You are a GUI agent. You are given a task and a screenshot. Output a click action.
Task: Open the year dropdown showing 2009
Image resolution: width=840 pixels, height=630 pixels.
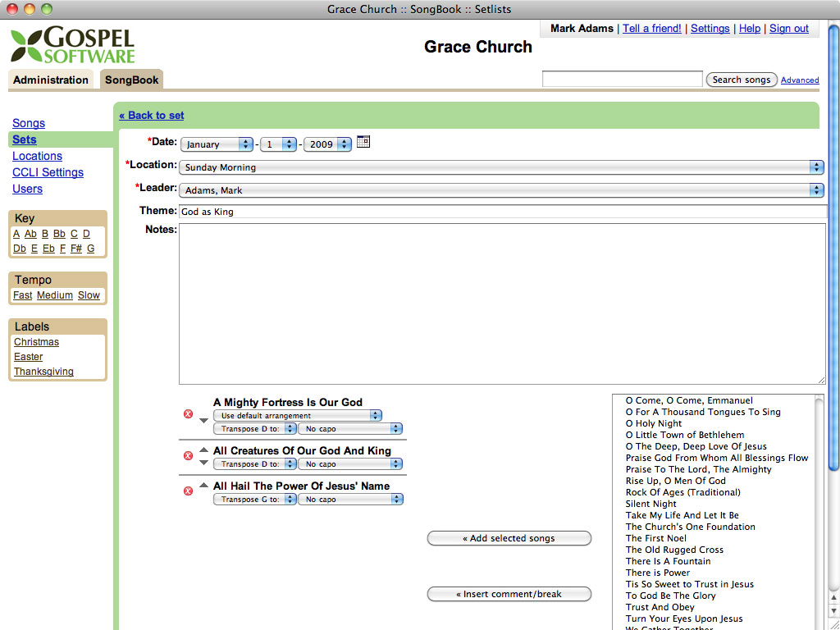pyautogui.click(x=327, y=144)
